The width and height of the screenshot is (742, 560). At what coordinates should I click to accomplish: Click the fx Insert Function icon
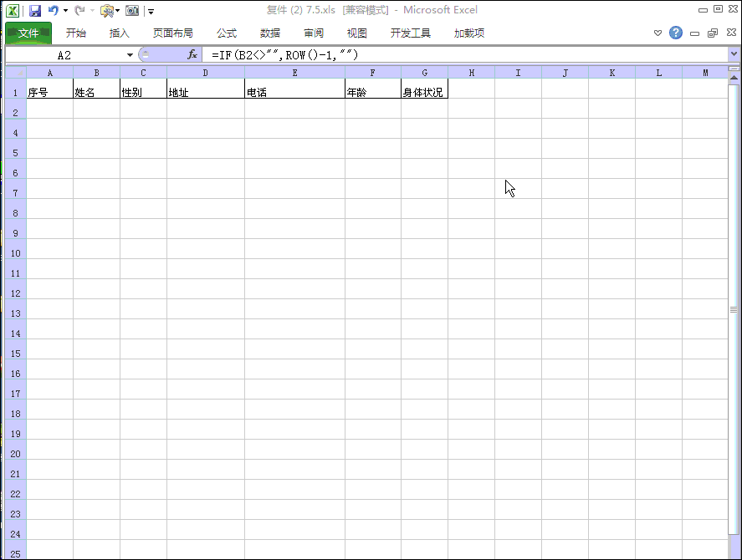pos(192,55)
